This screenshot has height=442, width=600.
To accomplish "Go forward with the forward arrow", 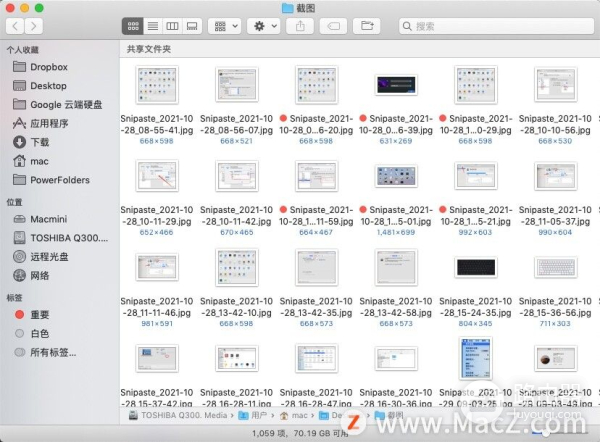I will coord(34,26).
